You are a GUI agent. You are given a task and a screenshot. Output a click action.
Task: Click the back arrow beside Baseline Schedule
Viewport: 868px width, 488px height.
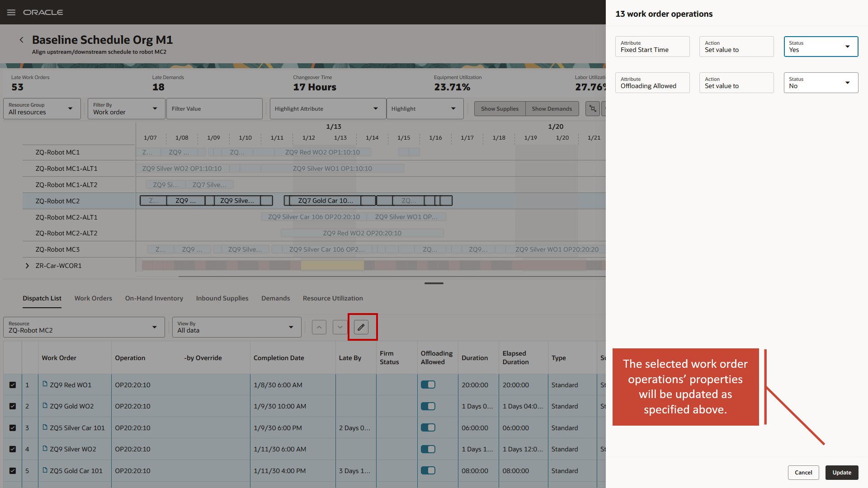(21, 40)
